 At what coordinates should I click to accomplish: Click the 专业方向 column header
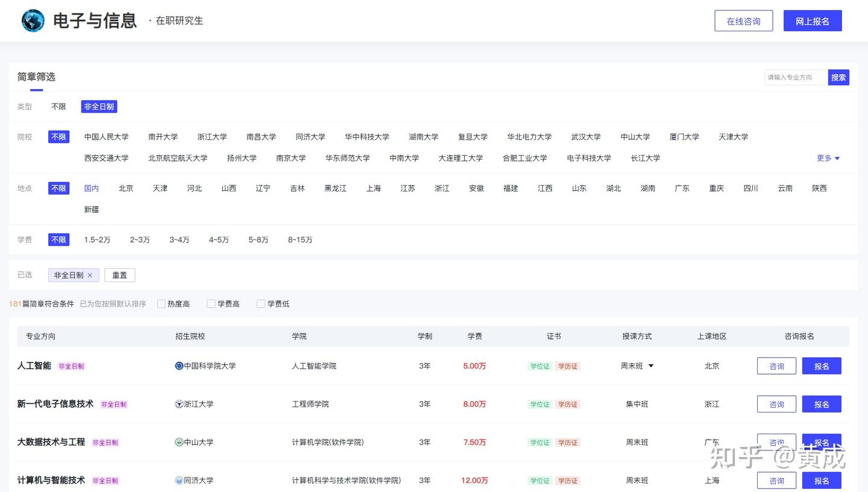pyautogui.click(x=40, y=336)
